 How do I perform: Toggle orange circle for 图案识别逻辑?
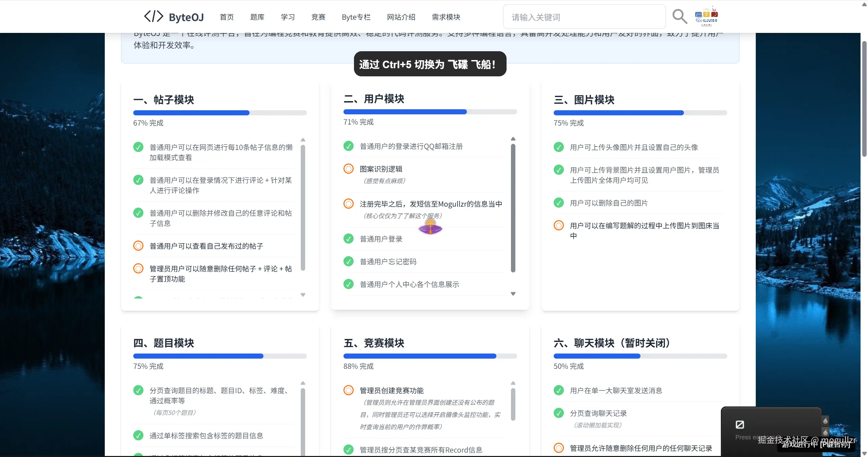tap(348, 169)
